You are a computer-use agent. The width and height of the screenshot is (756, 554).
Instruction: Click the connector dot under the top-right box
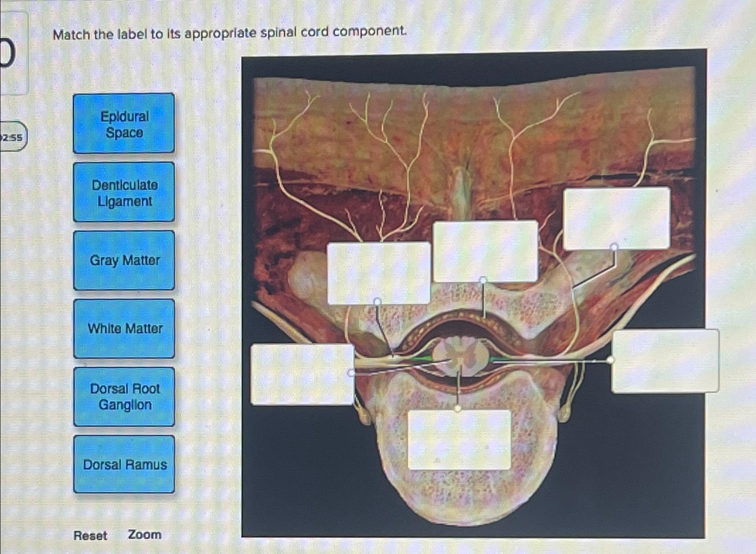pyautogui.click(x=615, y=246)
